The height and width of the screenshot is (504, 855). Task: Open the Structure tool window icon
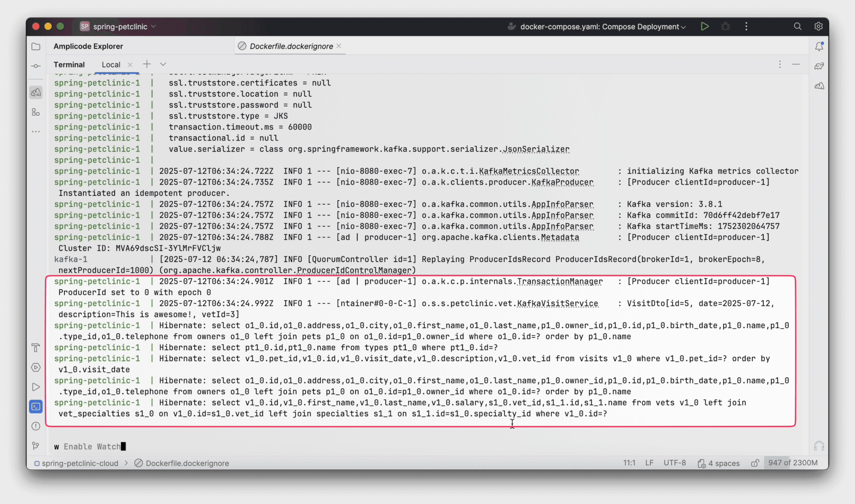pyautogui.click(x=36, y=112)
